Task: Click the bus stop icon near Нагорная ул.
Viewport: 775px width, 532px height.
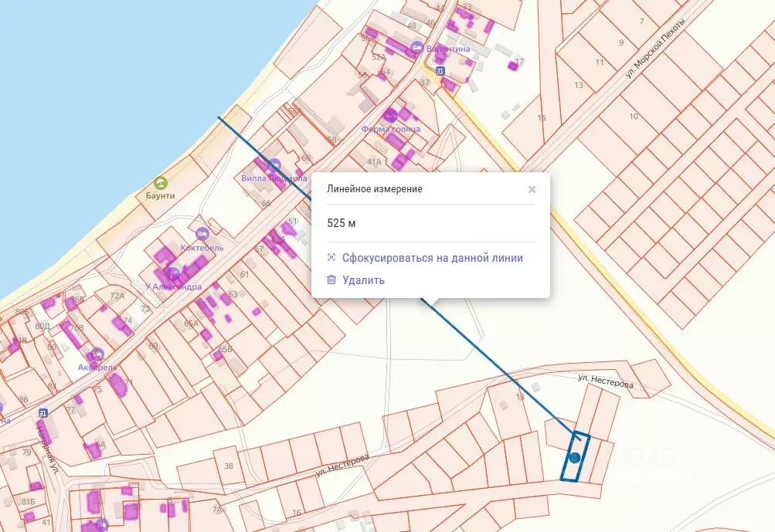Action: point(43,412)
